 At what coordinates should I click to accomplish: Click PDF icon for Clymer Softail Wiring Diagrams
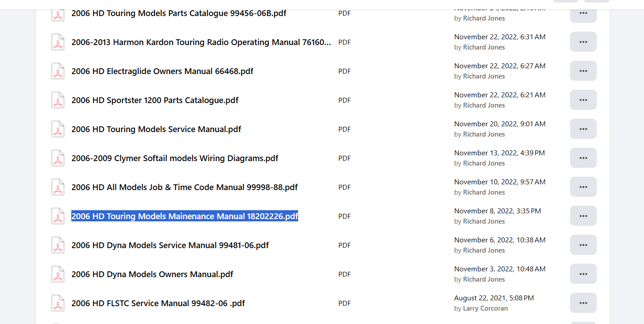pos(58,158)
